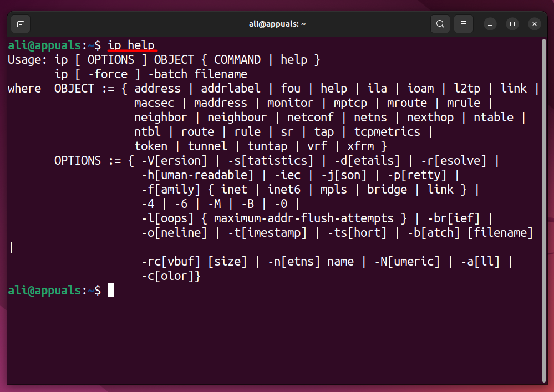The height and width of the screenshot is (392, 554).
Task: Close the terminal window
Action: pyautogui.click(x=534, y=24)
